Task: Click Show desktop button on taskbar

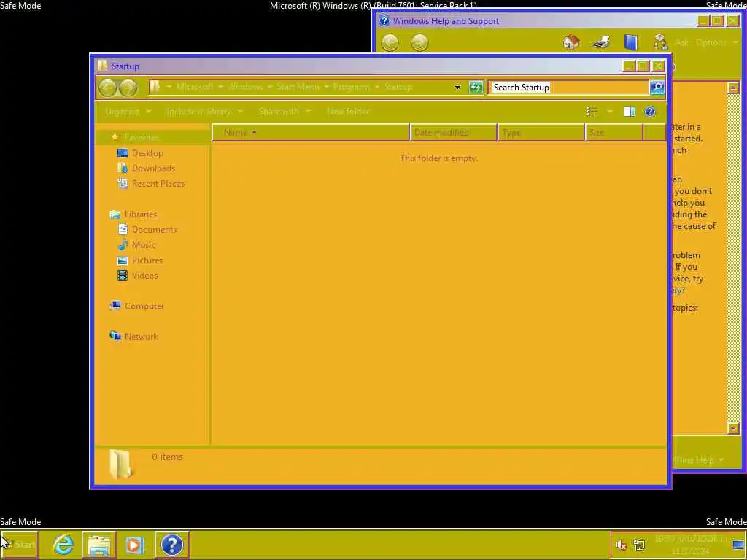Action: pos(739,545)
